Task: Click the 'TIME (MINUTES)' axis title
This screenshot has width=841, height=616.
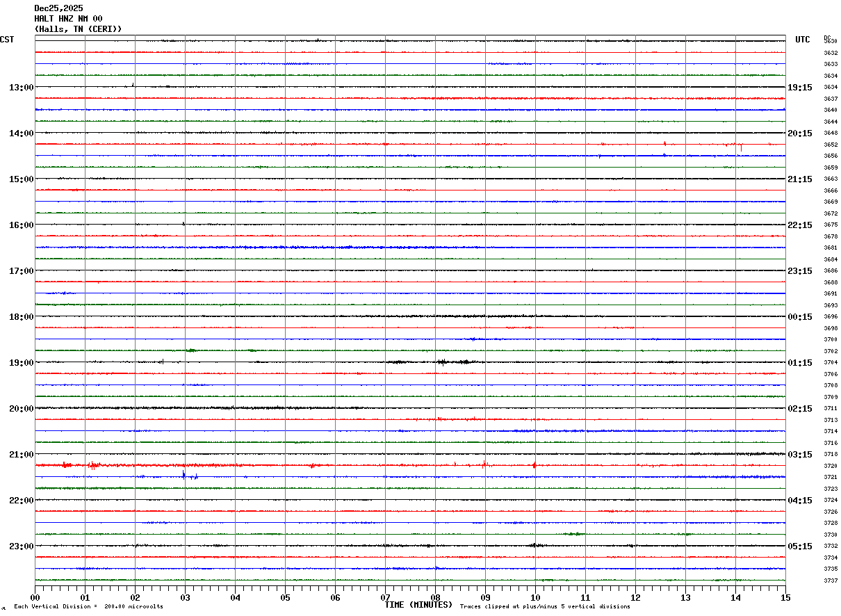Action: (418, 605)
